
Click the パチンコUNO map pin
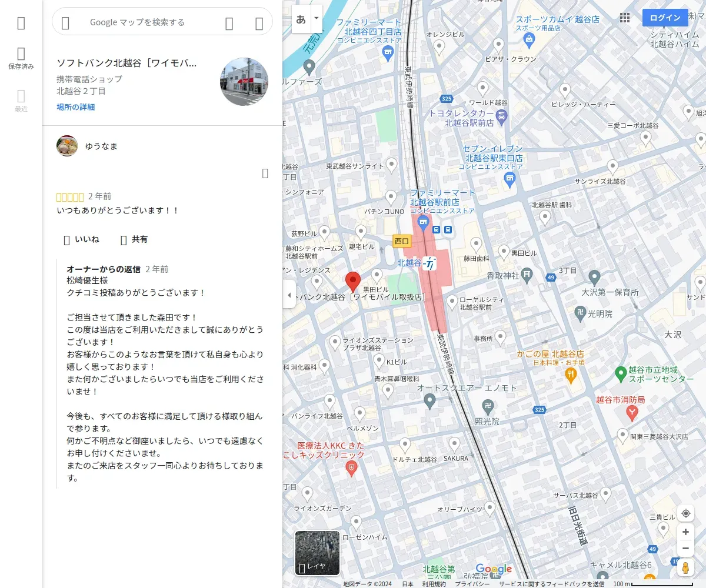[391, 197]
